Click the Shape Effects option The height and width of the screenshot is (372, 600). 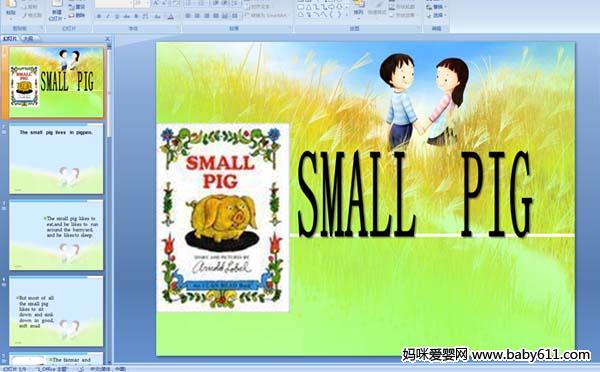[402, 15]
